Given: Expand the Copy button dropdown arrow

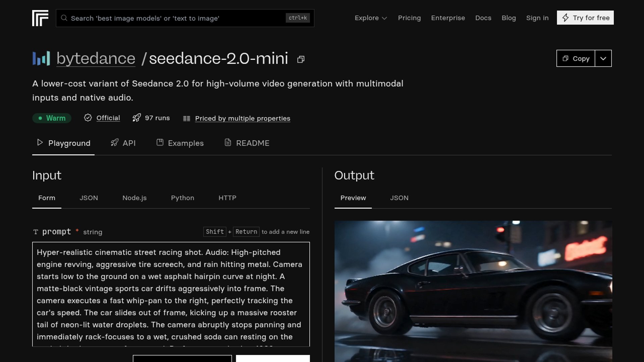Looking at the screenshot, I should coord(603,58).
